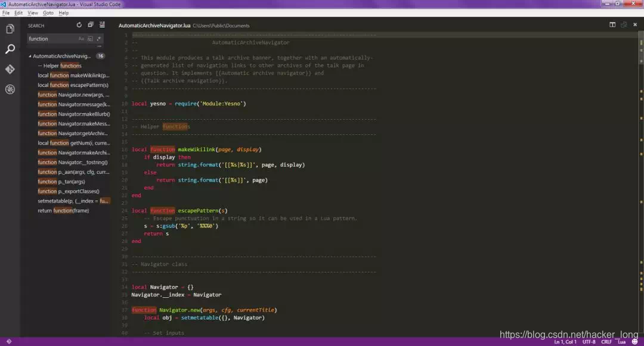Open the Debug view in activity bar
This screenshot has width=644, height=346.
[10, 89]
